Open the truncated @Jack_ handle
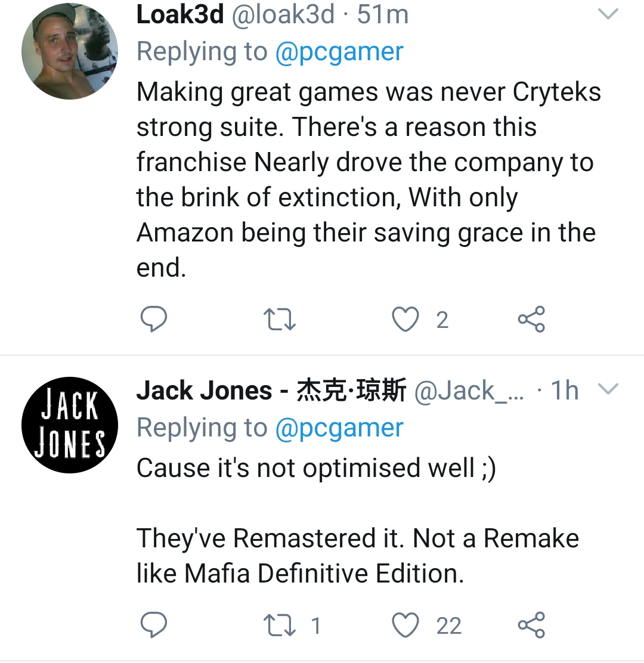Screen dimensions: 644x663 tap(470, 391)
